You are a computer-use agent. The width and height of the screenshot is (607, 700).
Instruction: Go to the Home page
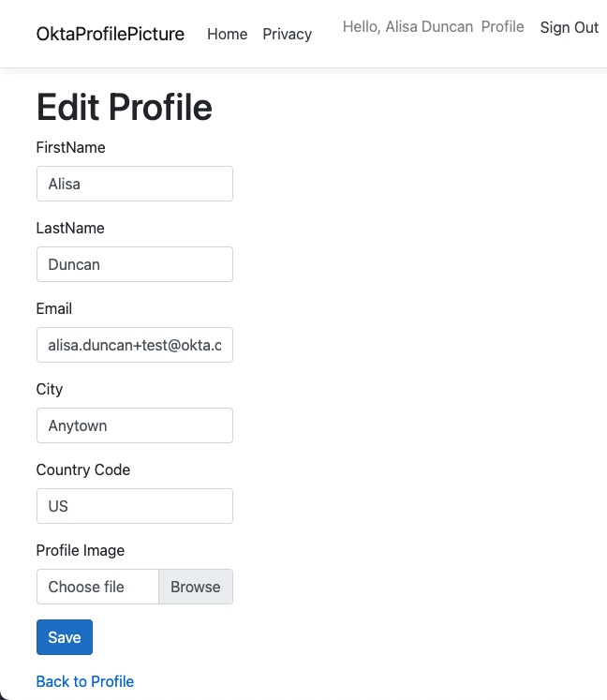coord(228,35)
